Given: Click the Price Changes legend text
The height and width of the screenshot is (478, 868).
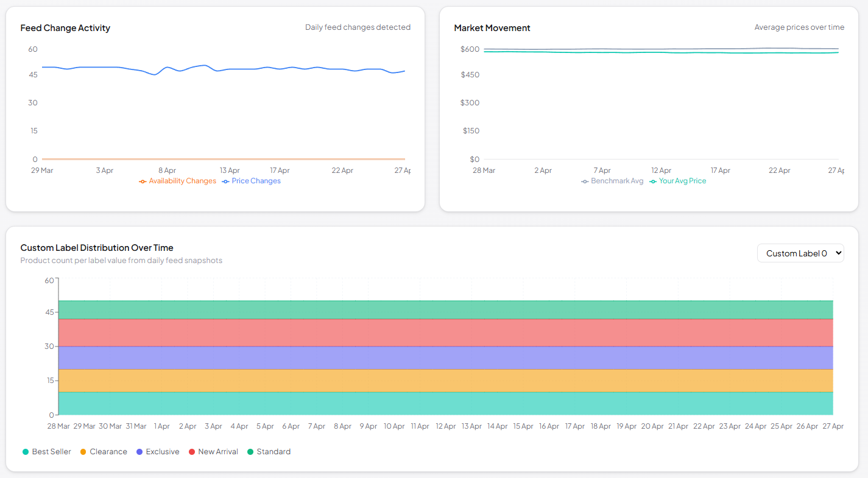Looking at the screenshot, I should click(x=256, y=180).
